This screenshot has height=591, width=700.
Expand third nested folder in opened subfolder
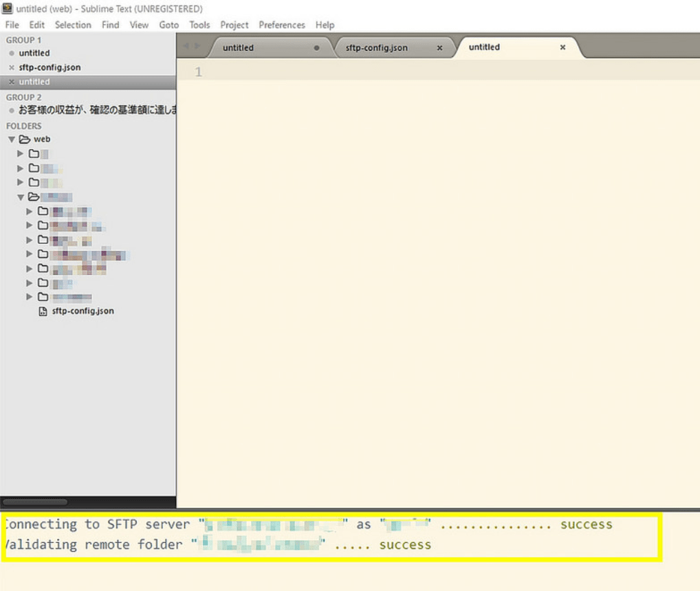click(30, 240)
